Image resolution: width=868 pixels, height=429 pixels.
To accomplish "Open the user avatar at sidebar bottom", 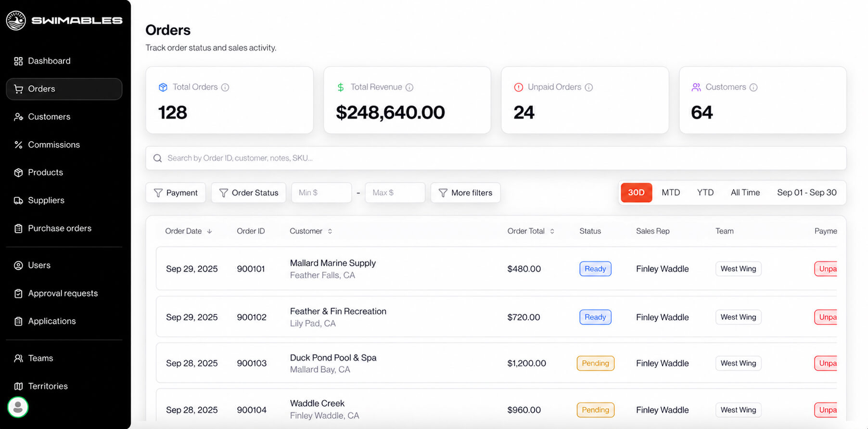I will [x=18, y=407].
